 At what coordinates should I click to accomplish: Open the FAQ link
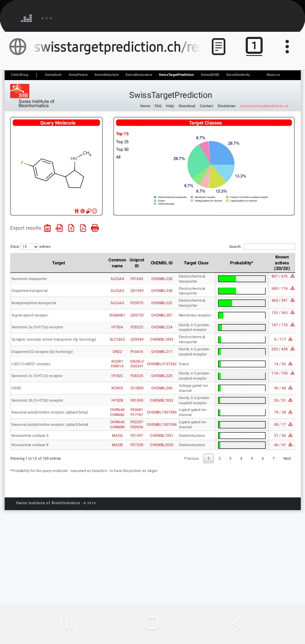tap(158, 106)
